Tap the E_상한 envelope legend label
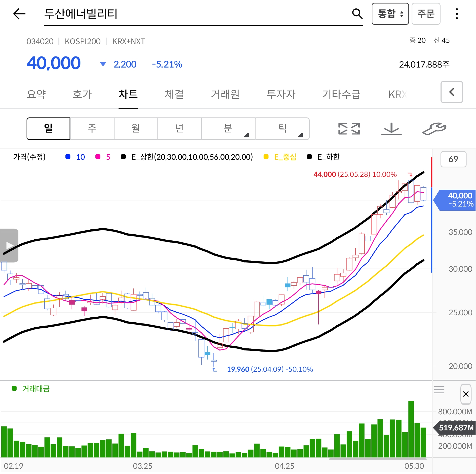The width and height of the screenshot is (476, 474). (192, 157)
